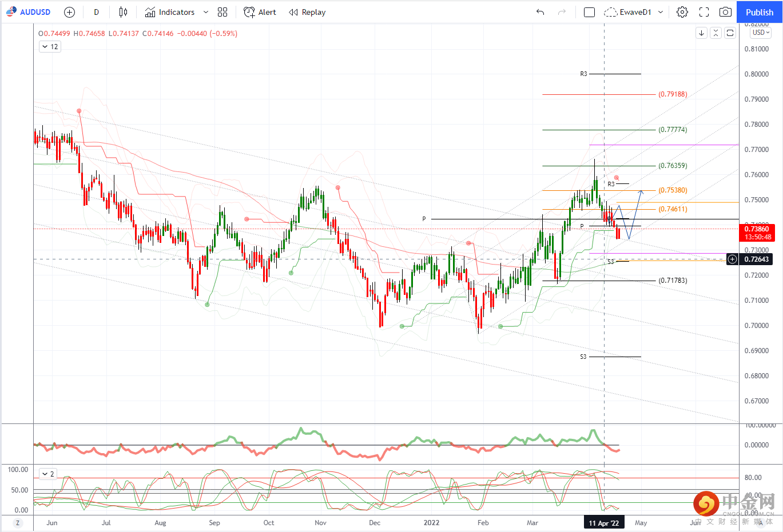Open chart settings gear

[x=682, y=12]
